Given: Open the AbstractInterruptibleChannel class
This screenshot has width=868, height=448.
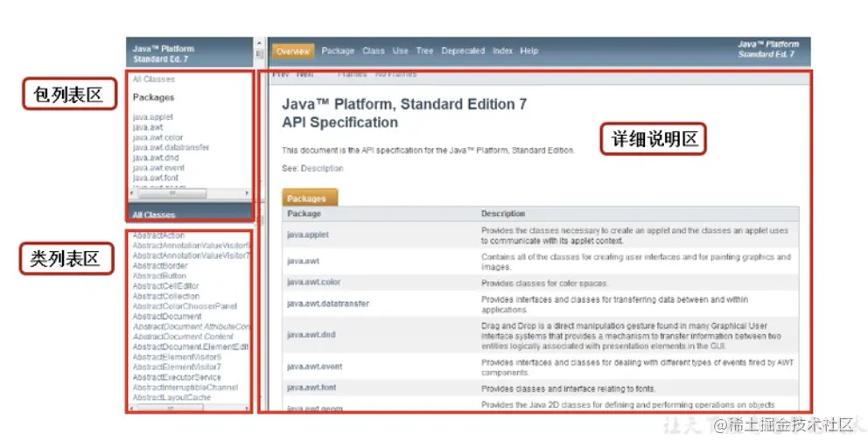Looking at the screenshot, I should pos(185,388).
